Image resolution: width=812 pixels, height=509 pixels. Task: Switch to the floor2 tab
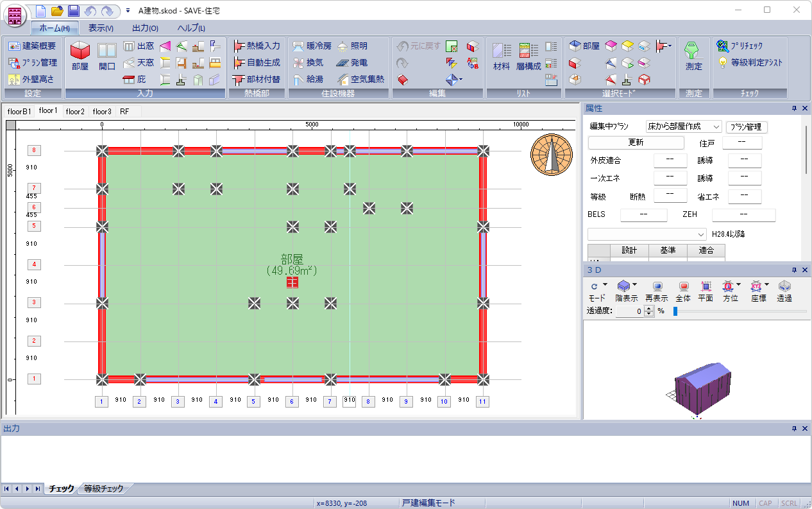tap(75, 111)
